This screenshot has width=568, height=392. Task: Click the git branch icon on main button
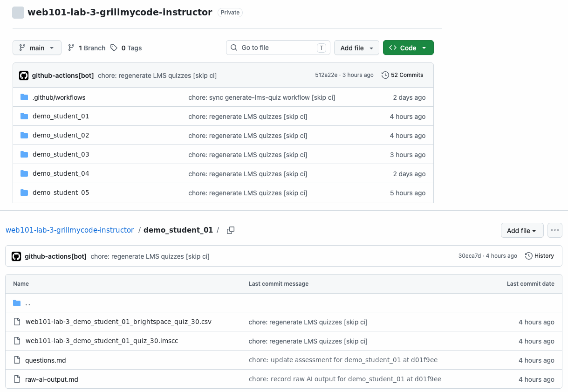pos(22,48)
